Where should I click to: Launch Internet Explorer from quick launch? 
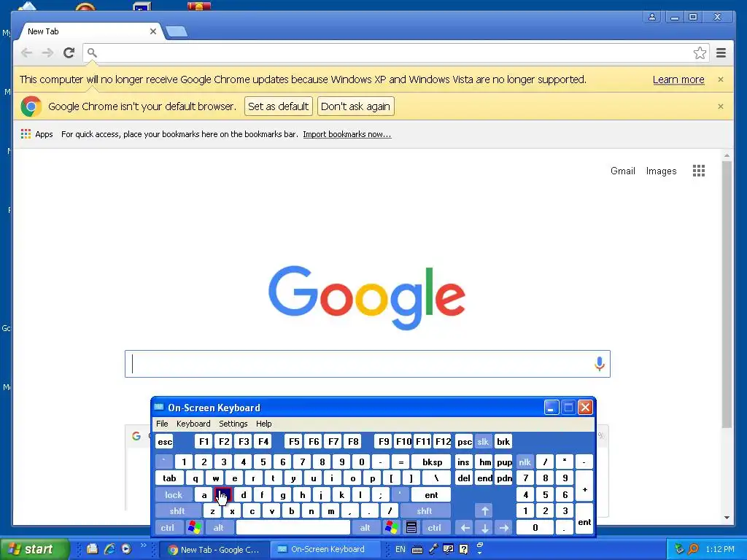coord(109,549)
